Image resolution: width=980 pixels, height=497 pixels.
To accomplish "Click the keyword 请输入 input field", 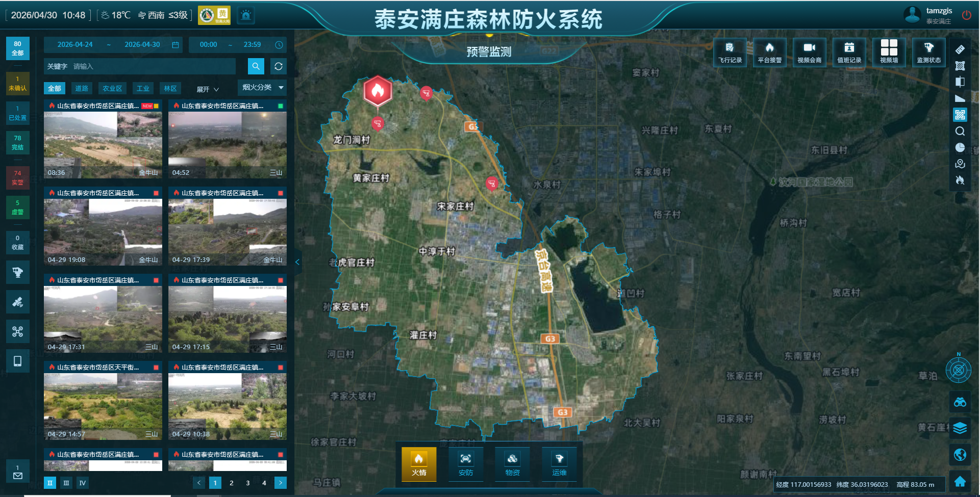I will click(x=153, y=66).
